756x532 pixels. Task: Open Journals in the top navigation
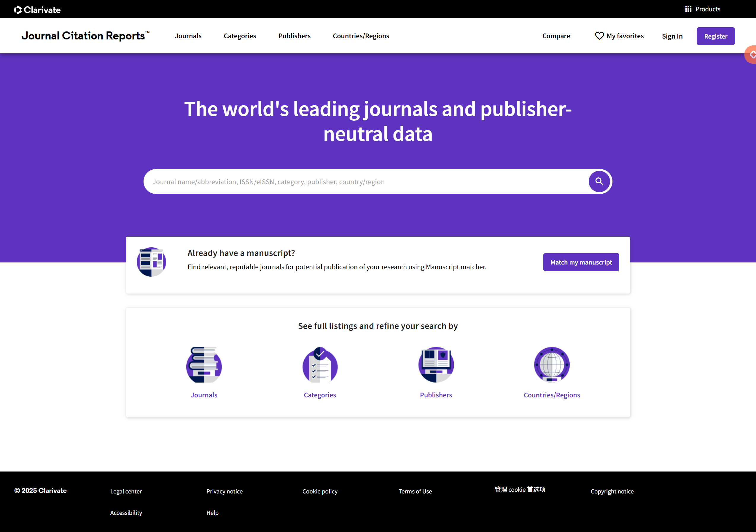(x=188, y=36)
